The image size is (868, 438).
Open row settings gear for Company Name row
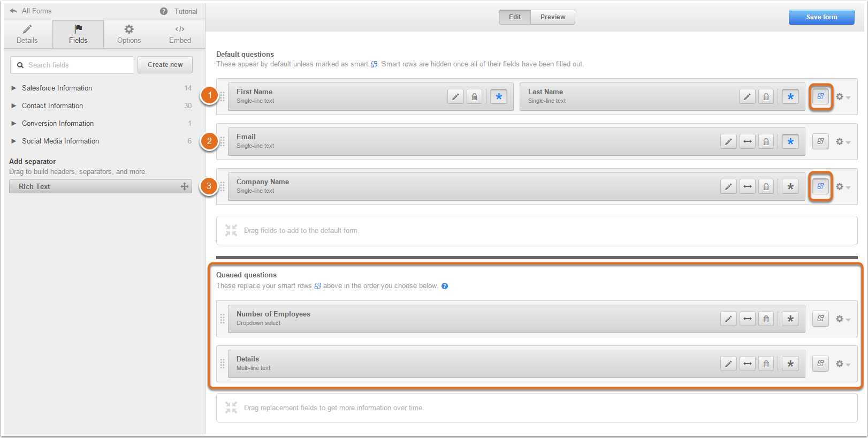(x=843, y=187)
